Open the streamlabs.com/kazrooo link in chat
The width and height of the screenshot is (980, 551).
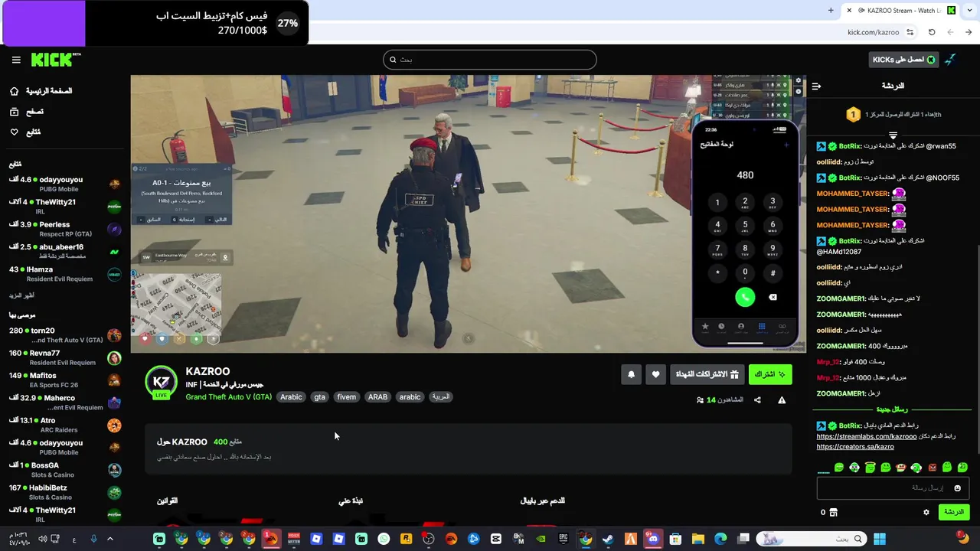pos(867,436)
